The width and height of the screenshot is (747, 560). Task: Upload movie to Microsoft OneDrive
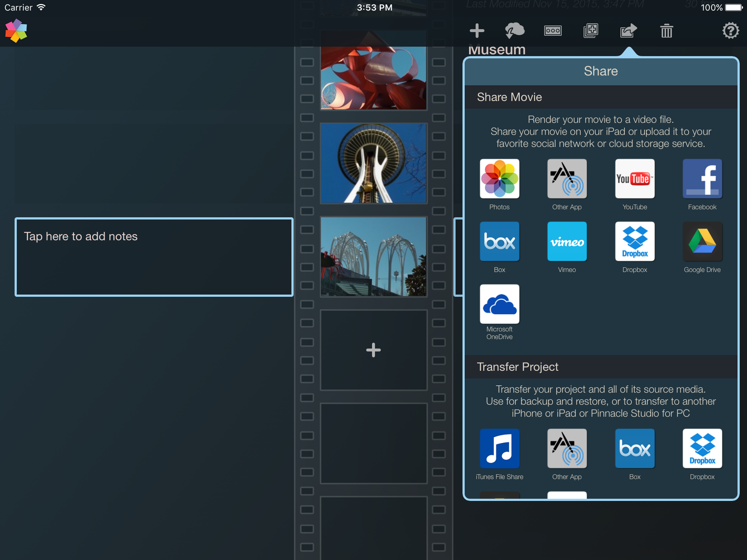(x=499, y=304)
